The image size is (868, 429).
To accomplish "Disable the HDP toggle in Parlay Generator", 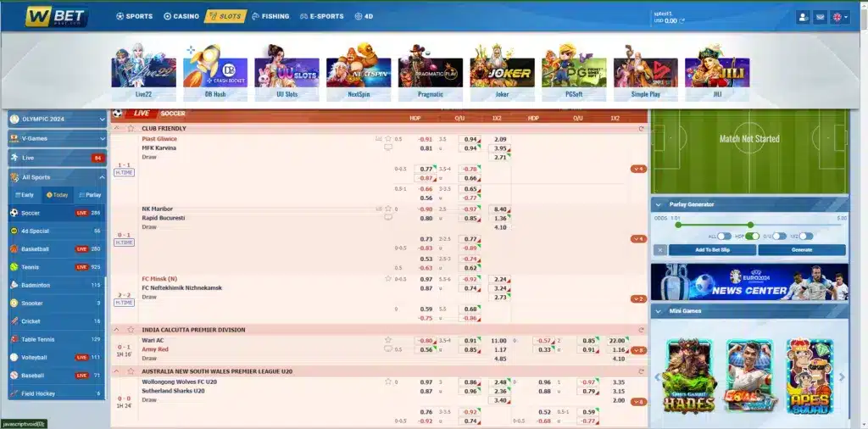I will pyautogui.click(x=751, y=237).
